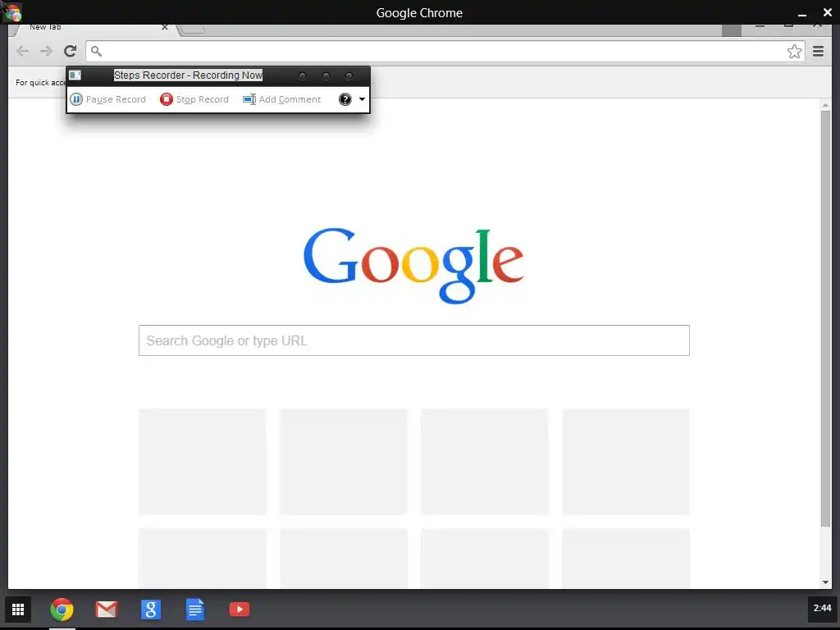This screenshot has width=840, height=630.
Task: Close the outer Google Chrome window
Action: (x=827, y=12)
